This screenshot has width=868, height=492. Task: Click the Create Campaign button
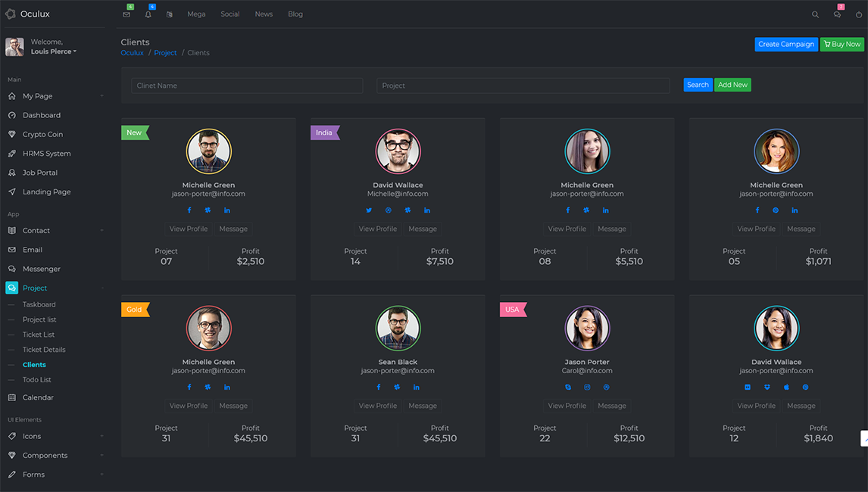[x=785, y=45]
